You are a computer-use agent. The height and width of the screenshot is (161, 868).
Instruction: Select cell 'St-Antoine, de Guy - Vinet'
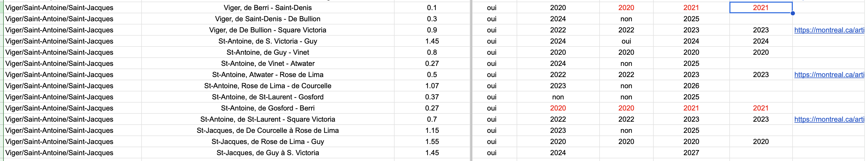(268, 52)
